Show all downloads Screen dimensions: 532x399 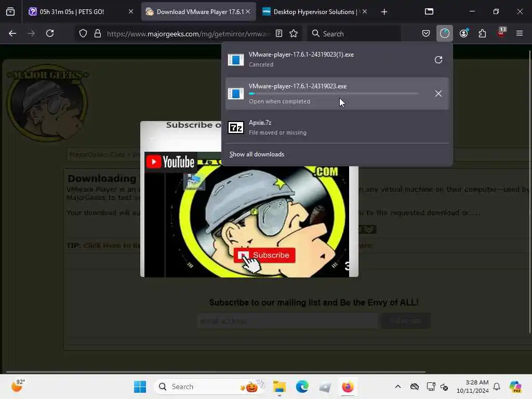click(257, 154)
